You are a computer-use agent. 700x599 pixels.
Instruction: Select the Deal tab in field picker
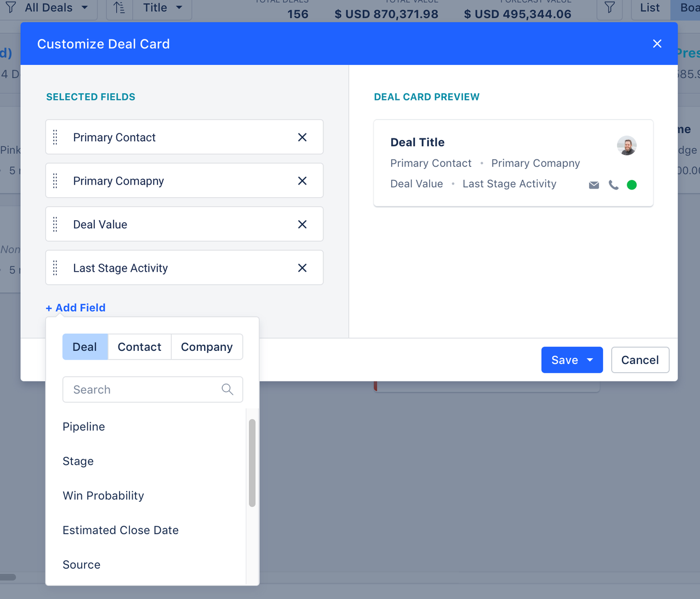85,347
